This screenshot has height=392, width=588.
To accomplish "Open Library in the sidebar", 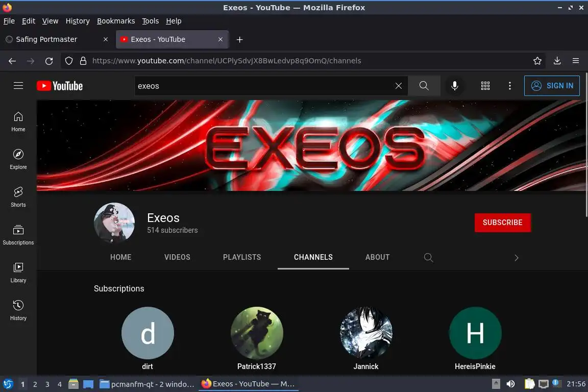I will coord(18,273).
